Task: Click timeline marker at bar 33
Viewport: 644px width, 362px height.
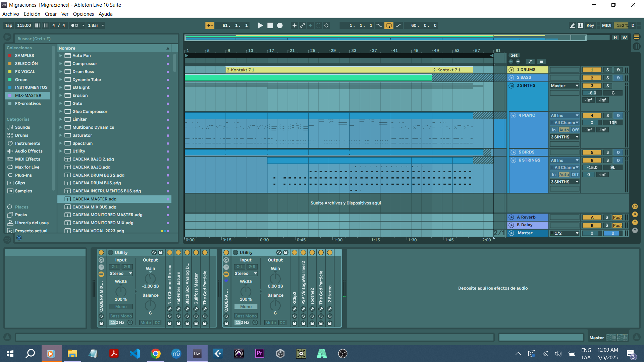Action: [354, 51]
